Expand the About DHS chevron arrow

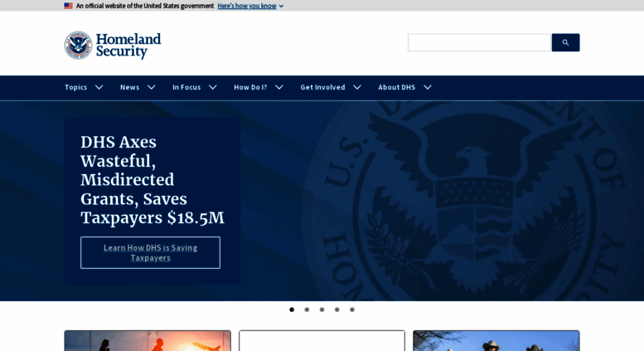click(x=428, y=87)
